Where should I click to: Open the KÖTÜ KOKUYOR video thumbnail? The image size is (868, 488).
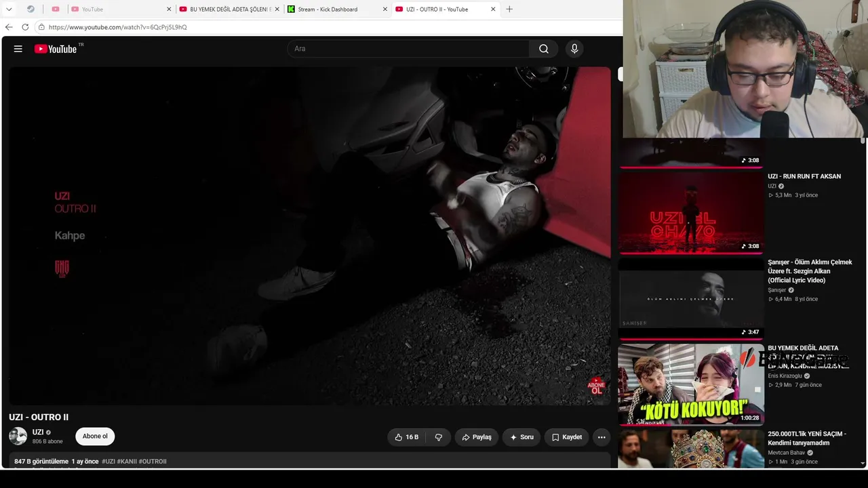tap(691, 384)
